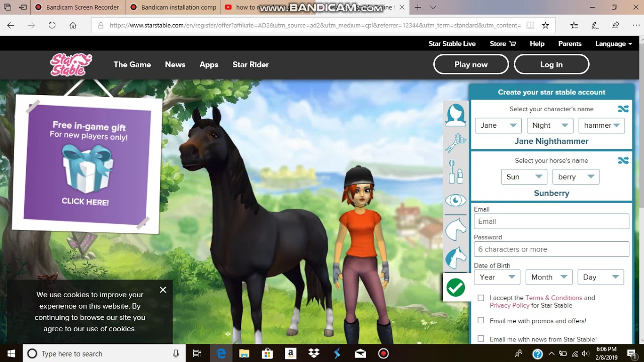Go to browser home page
This screenshot has width=644, height=362.
pos(73,25)
